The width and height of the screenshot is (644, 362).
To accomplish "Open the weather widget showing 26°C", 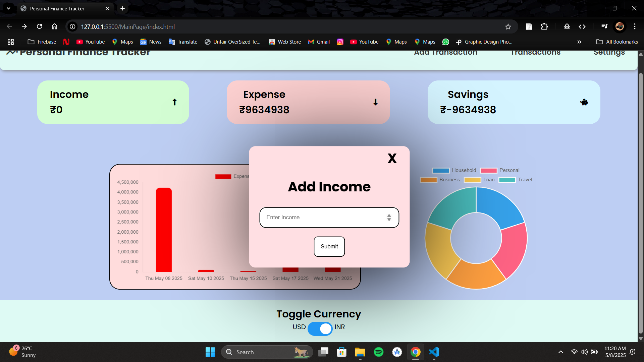I will (x=22, y=352).
